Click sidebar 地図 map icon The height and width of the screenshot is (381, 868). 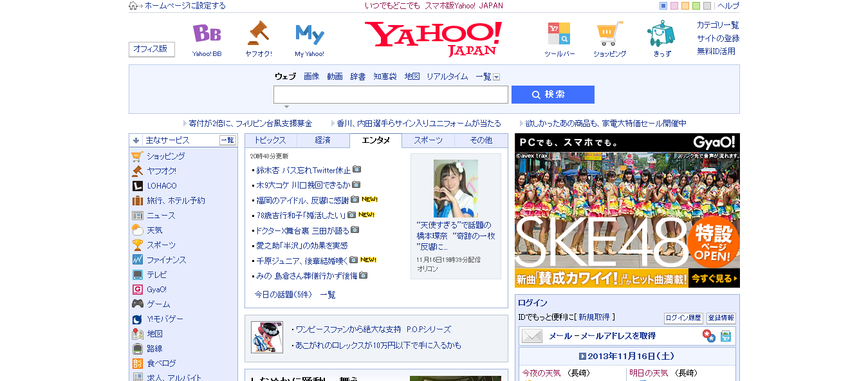click(137, 334)
